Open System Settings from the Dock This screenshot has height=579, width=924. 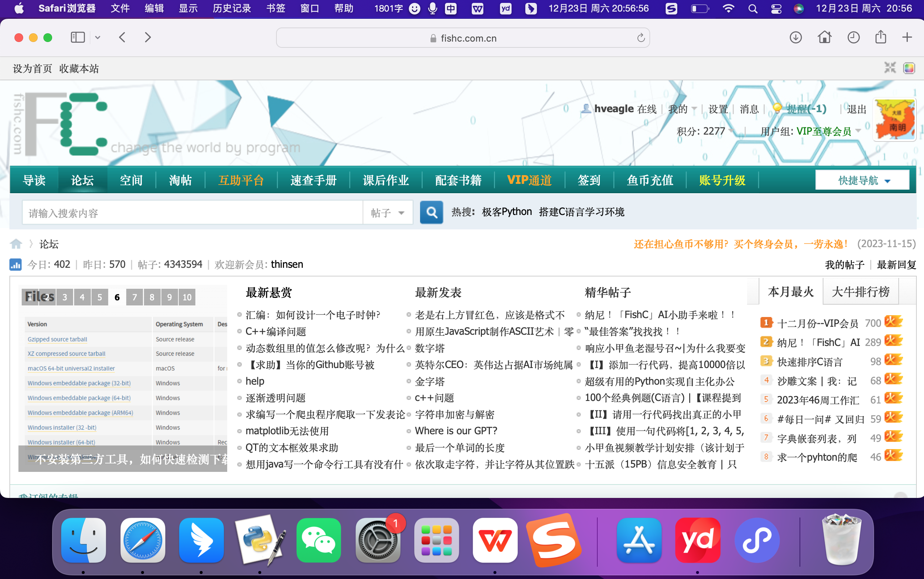click(378, 540)
